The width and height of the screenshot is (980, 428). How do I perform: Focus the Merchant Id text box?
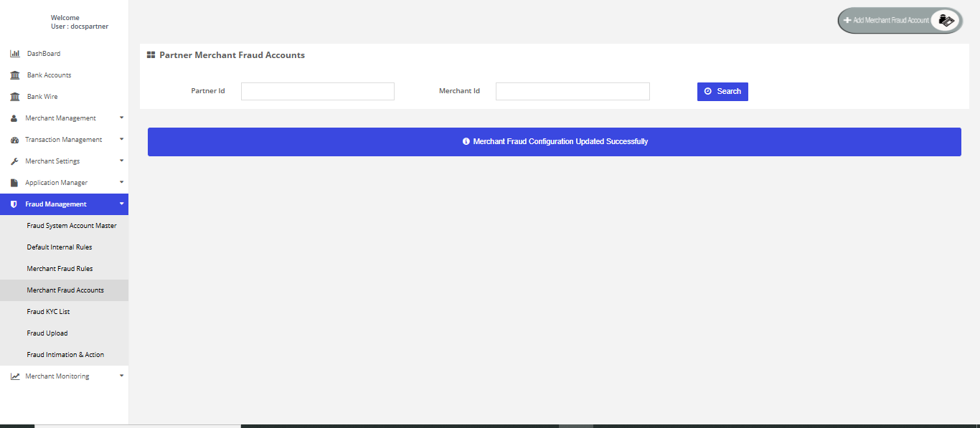573,91
